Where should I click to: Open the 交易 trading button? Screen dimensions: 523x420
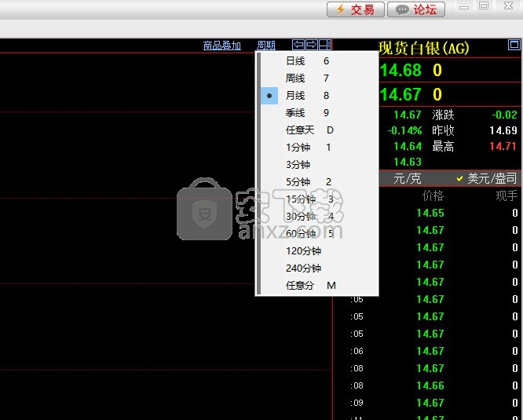pos(355,9)
